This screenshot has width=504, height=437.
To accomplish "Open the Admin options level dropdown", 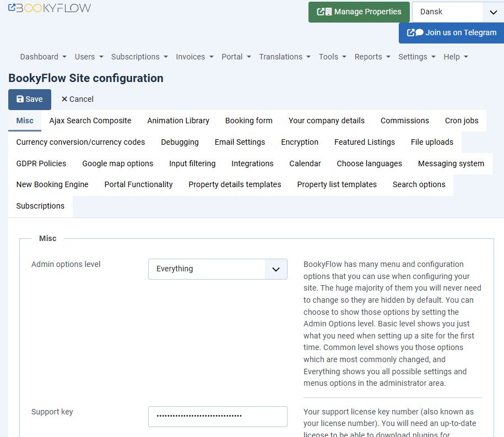I will point(218,269).
